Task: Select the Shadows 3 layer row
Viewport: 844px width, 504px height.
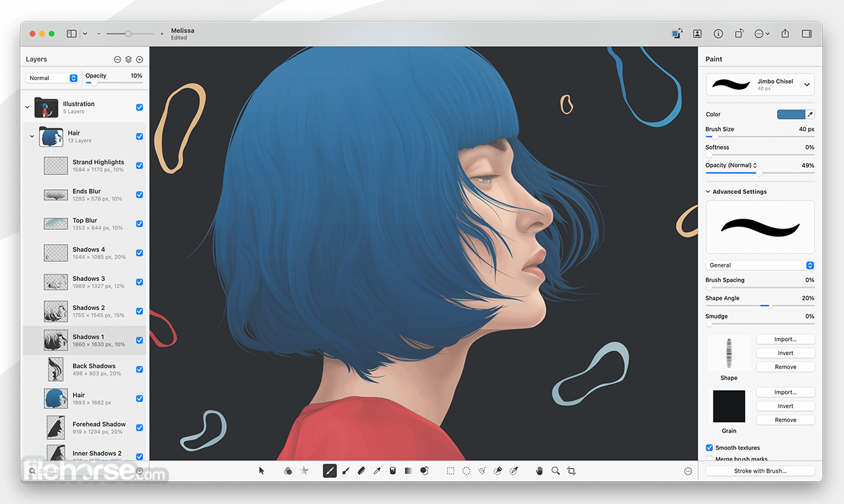Action: pos(85,282)
